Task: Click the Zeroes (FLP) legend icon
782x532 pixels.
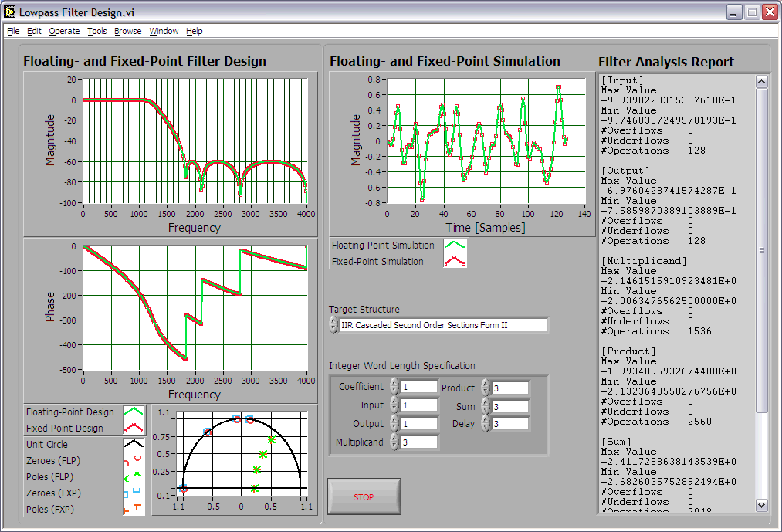Action: click(134, 461)
